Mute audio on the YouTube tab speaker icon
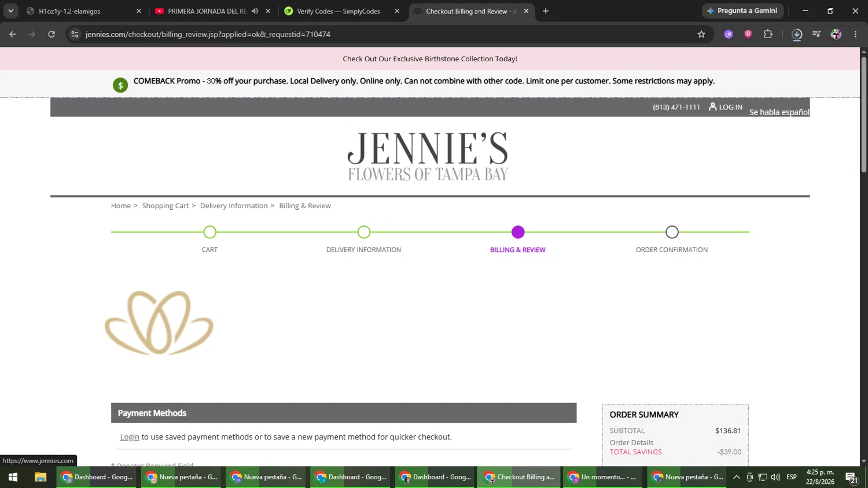This screenshot has height=488, width=868. [x=255, y=11]
